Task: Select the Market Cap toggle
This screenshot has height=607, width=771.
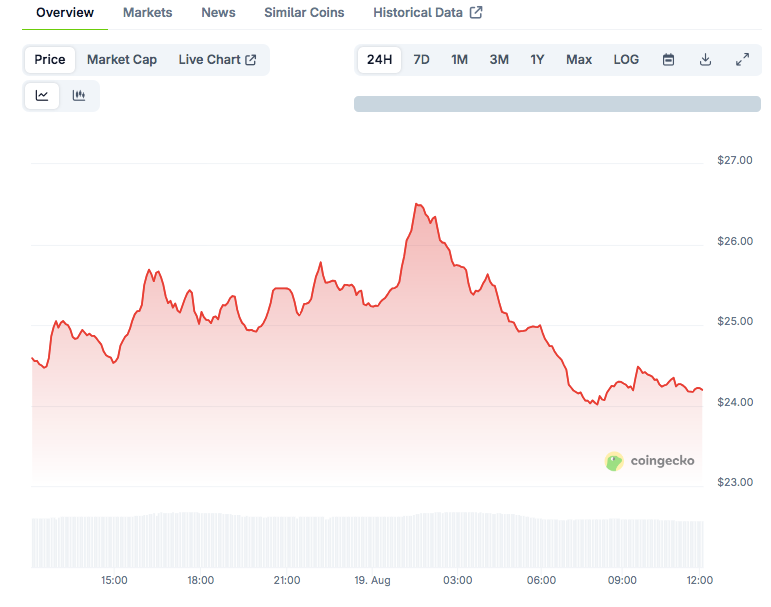Action: tap(122, 60)
